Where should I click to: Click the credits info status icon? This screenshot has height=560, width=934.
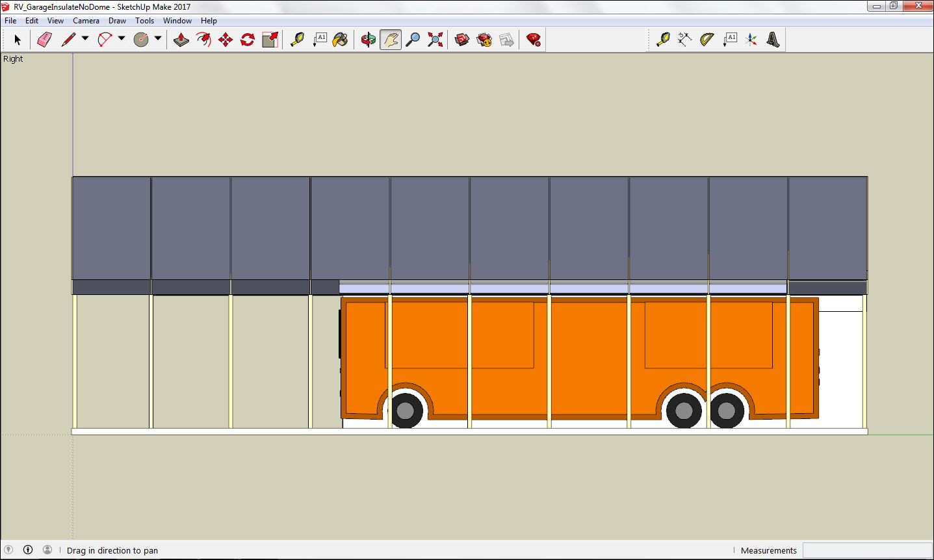(x=28, y=550)
